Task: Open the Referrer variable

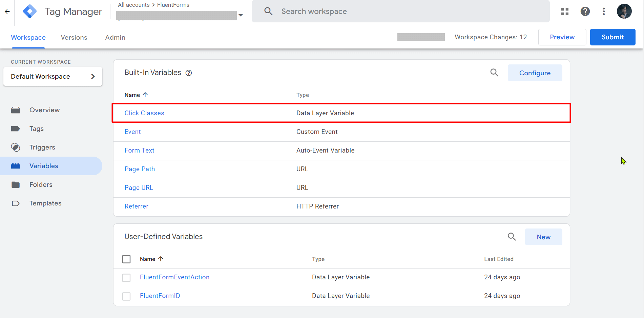Action: 136,206
